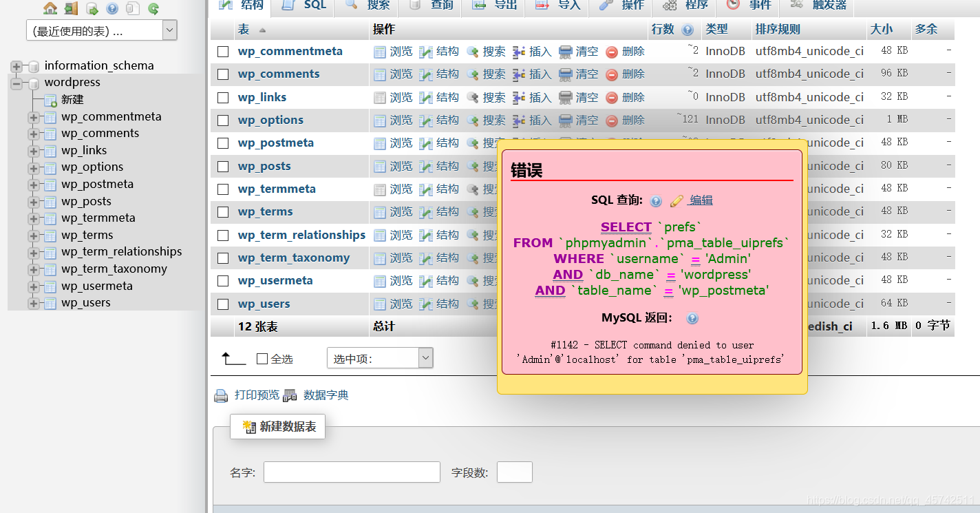The image size is (980, 513).
Task: Reload navigation panel with green refresh icon
Action: 153,8
